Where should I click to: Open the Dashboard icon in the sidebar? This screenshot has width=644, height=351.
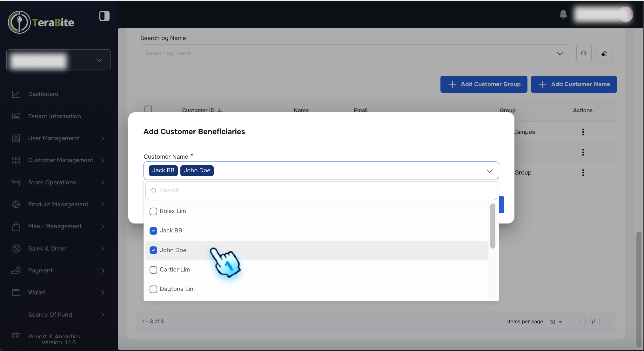pyautogui.click(x=16, y=94)
